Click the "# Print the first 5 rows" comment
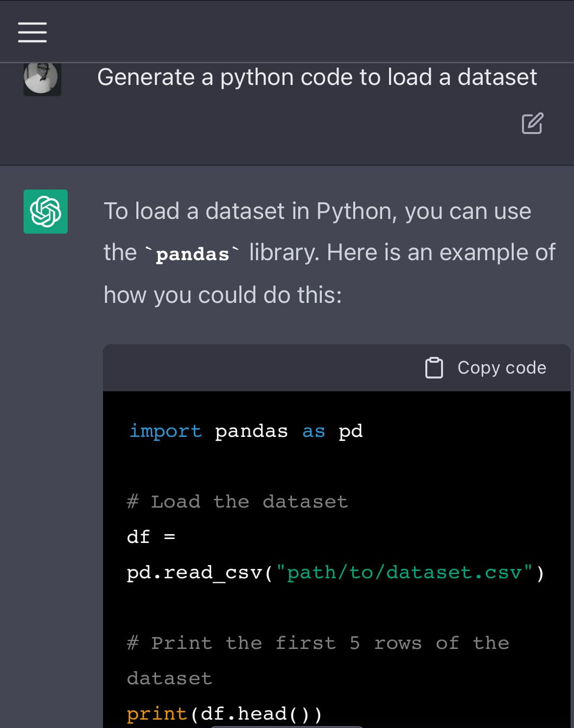The height and width of the screenshot is (728, 574). (317, 643)
